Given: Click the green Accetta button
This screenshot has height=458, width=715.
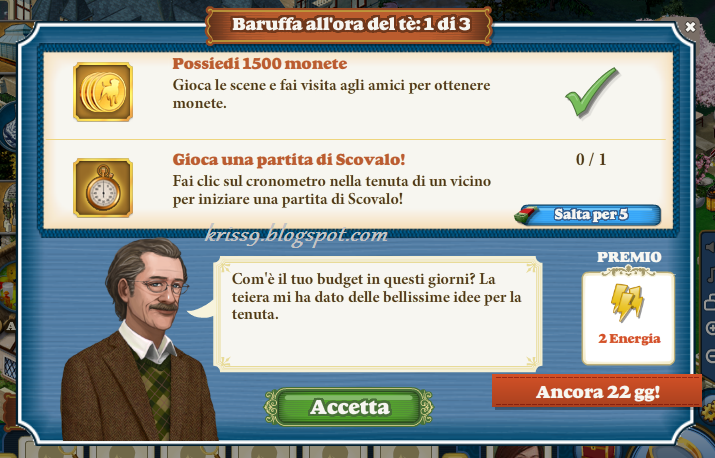Looking at the screenshot, I should pos(349,407).
